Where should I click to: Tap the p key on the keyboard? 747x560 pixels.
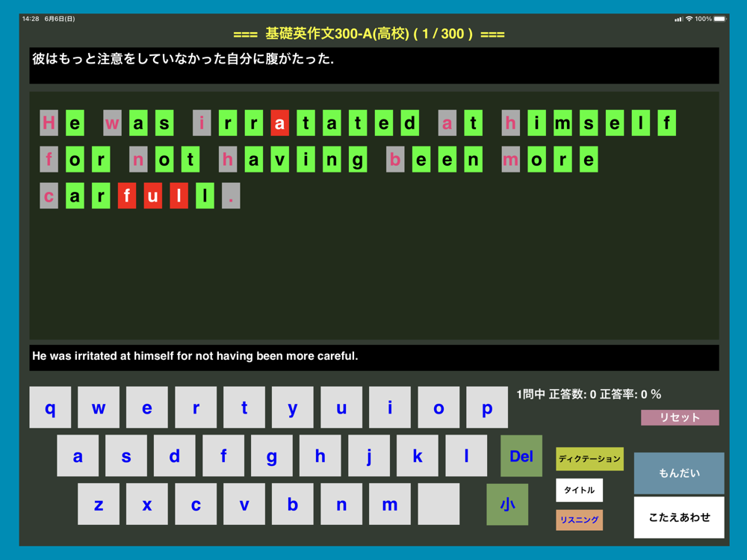tap(487, 407)
